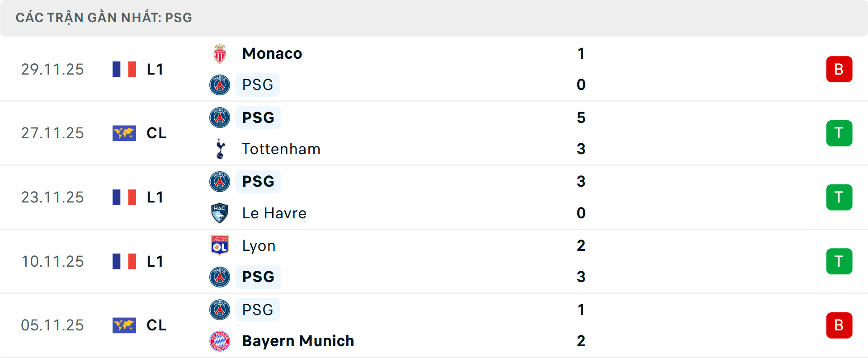
Task: Click the Tottenham club crest icon
Action: tap(220, 149)
